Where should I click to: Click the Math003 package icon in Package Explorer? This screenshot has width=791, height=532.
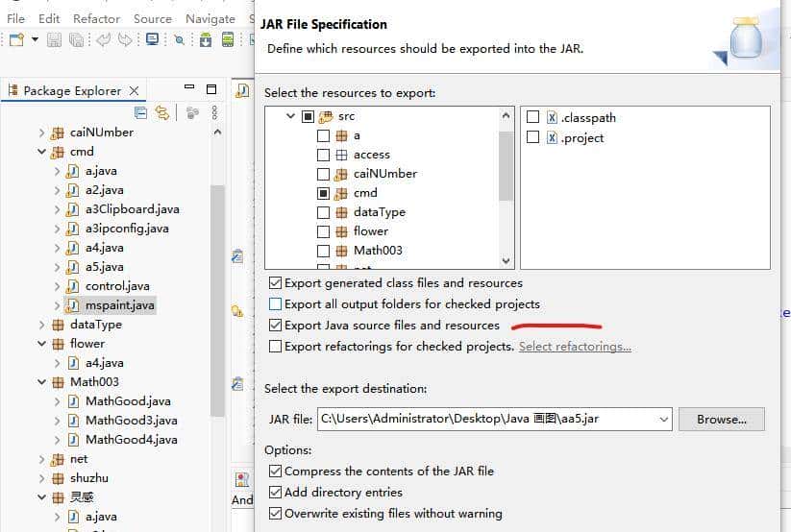[x=58, y=382]
